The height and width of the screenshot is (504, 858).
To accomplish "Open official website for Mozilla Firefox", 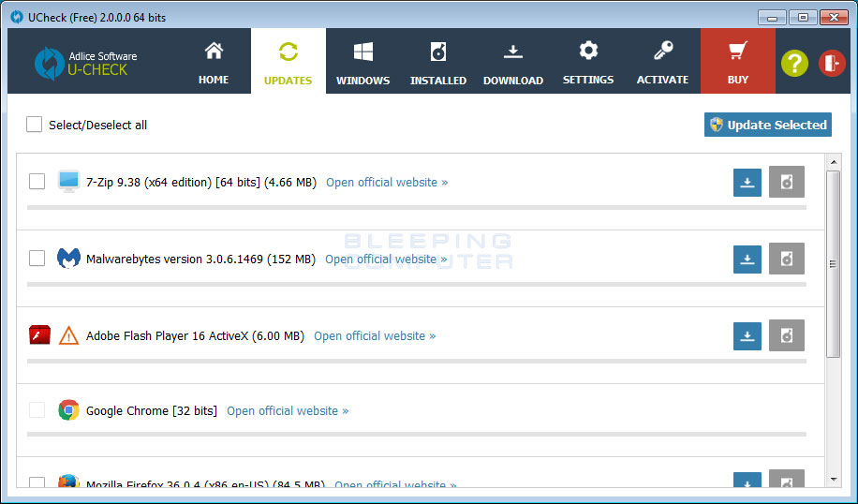I will coord(395,483).
